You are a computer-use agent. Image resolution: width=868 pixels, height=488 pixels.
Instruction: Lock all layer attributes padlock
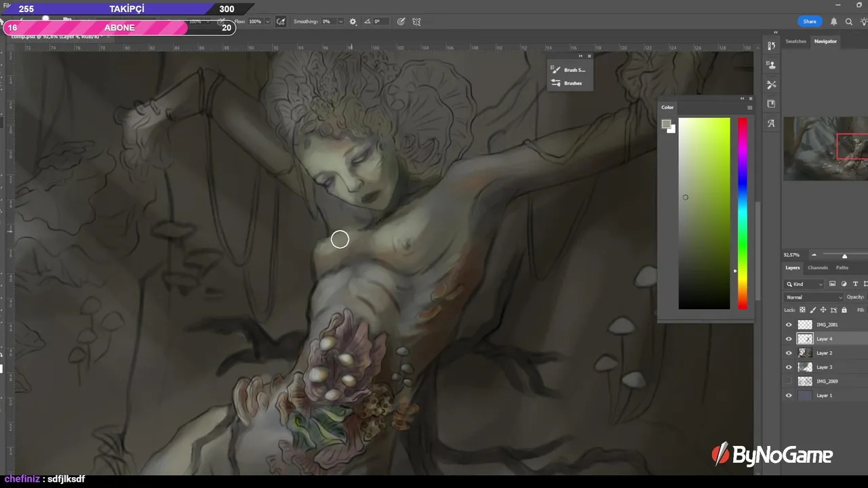(844, 310)
